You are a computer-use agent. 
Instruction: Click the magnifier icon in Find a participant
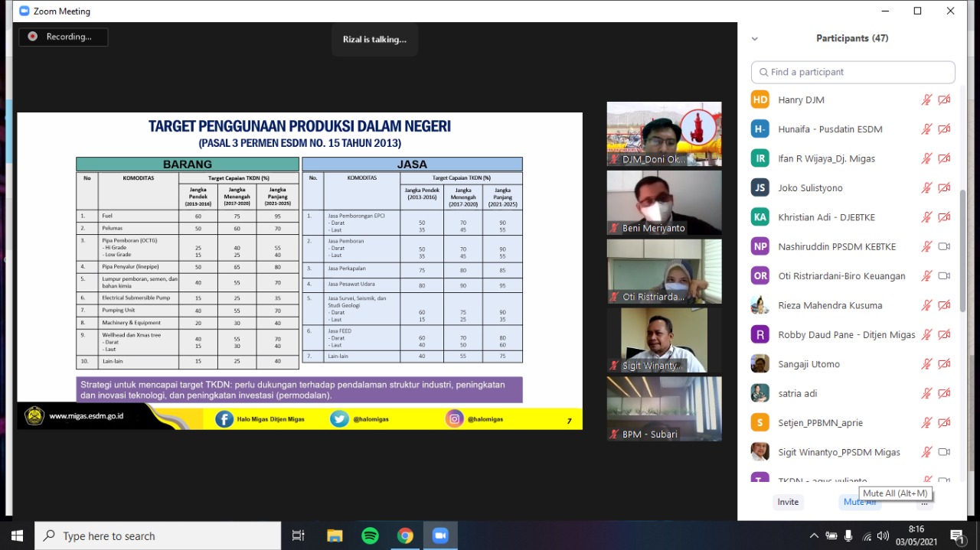764,72
